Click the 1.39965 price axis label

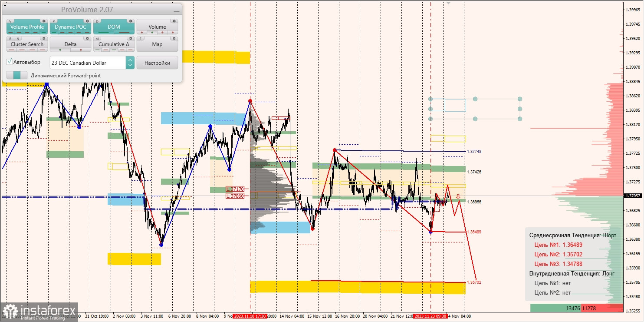(633, 10)
